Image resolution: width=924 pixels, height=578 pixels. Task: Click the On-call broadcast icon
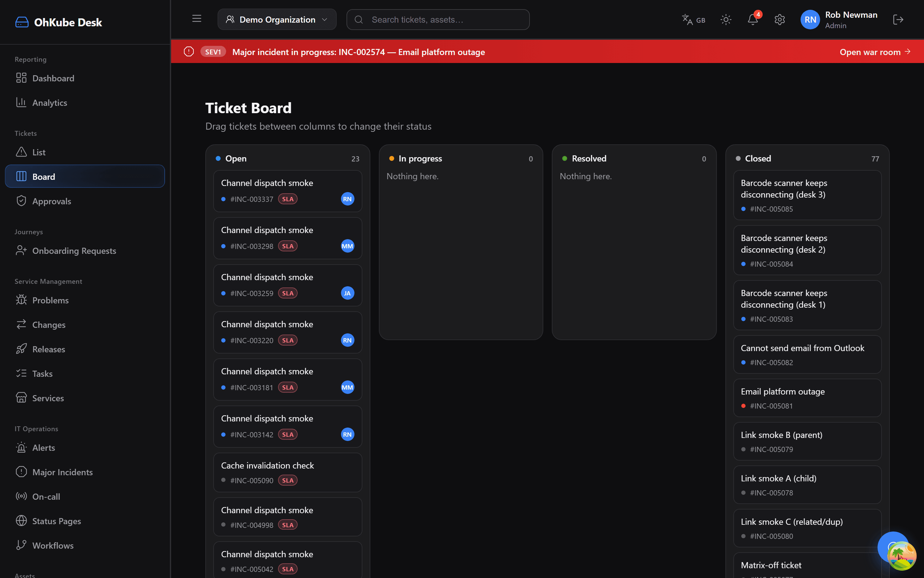pos(21,497)
